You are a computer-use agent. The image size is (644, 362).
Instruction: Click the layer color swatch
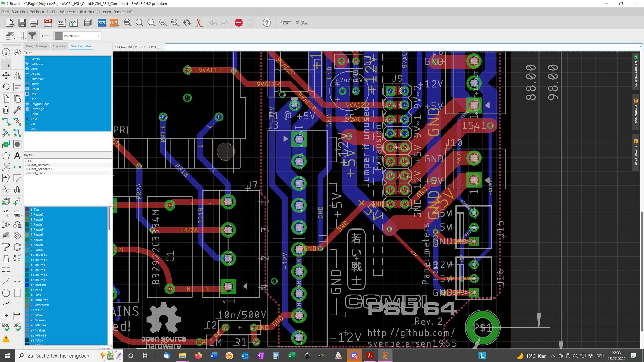pyautogui.click(x=58, y=36)
